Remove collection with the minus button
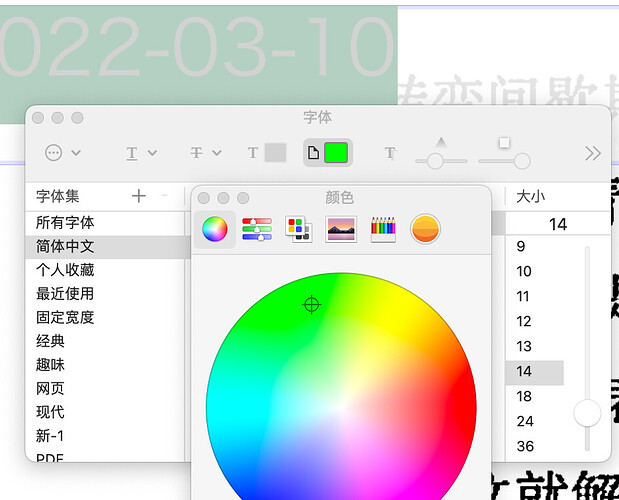The height and width of the screenshot is (500, 619). 165,195
